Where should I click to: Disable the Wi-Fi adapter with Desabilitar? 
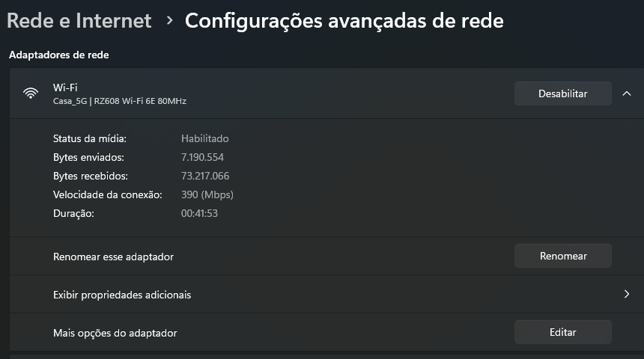coord(562,93)
